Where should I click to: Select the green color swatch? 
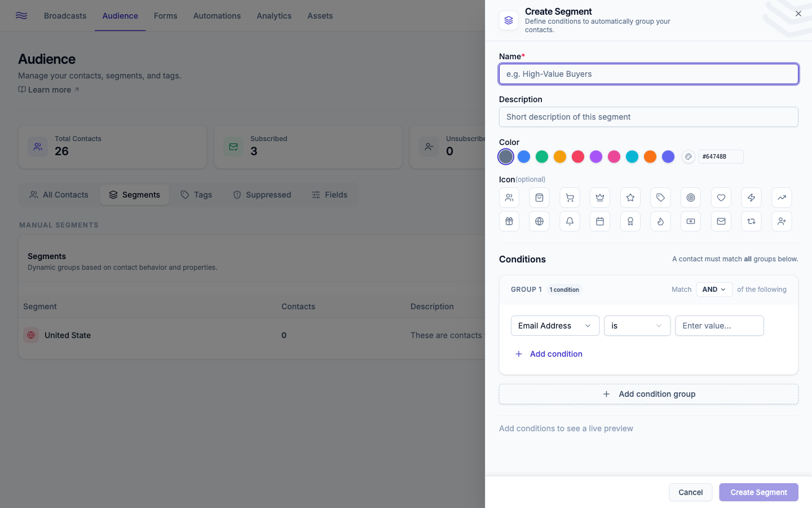542,157
